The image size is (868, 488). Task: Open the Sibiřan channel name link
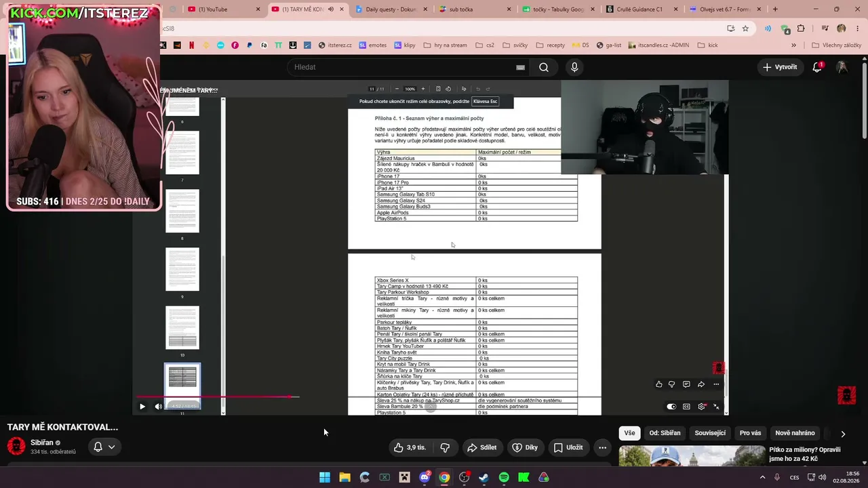click(42, 443)
